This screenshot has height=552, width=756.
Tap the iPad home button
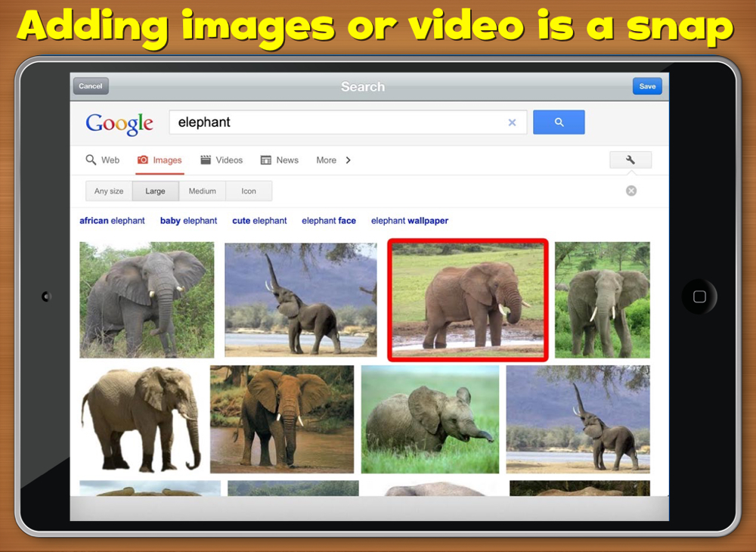[x=699, y=296]
